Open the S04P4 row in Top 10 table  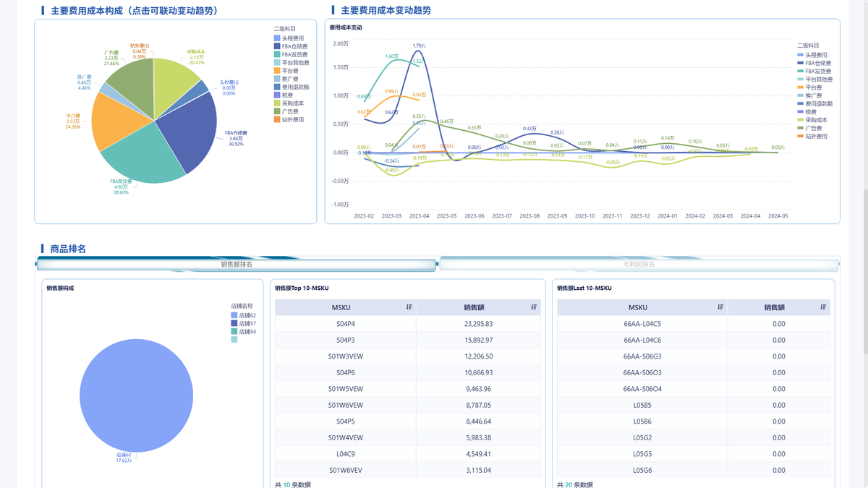click(407, 324)
